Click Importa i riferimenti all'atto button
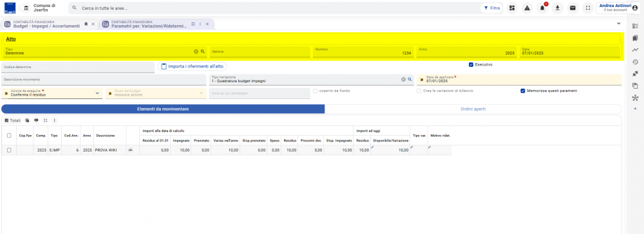644x234 pixels. coord(192,66)
